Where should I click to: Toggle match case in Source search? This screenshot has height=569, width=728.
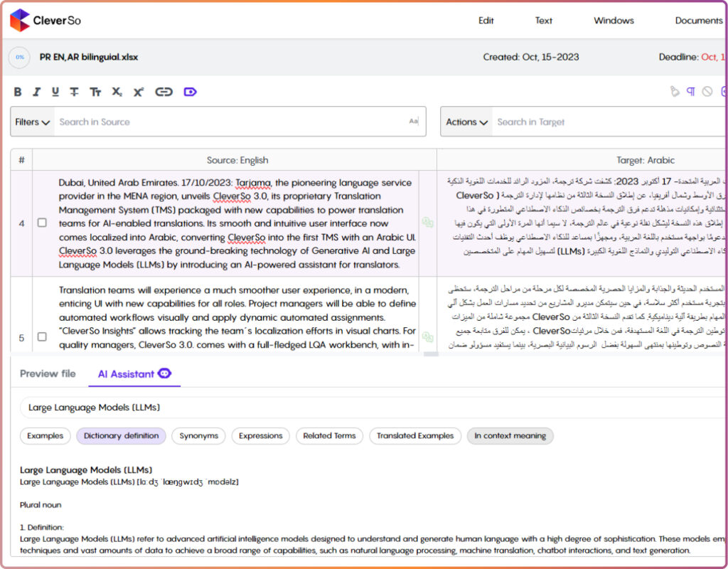(x=413, y=122)
